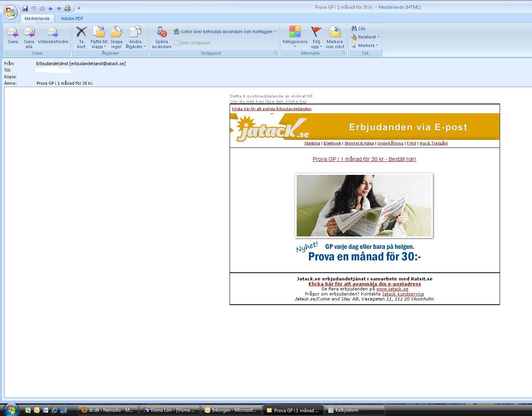Open Kategorisera dropdown
Screen dimensions: 532x416
tap(295, 37)
